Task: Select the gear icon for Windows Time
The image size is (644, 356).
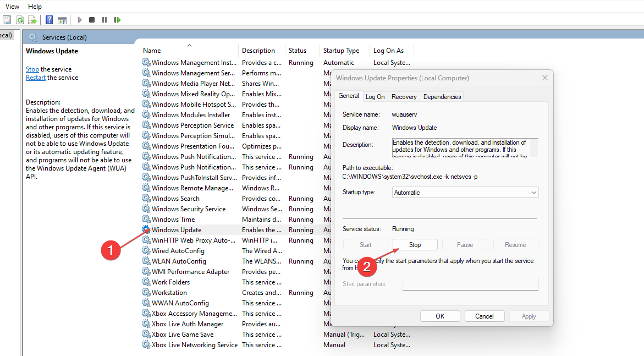Action: coord(146,220)
